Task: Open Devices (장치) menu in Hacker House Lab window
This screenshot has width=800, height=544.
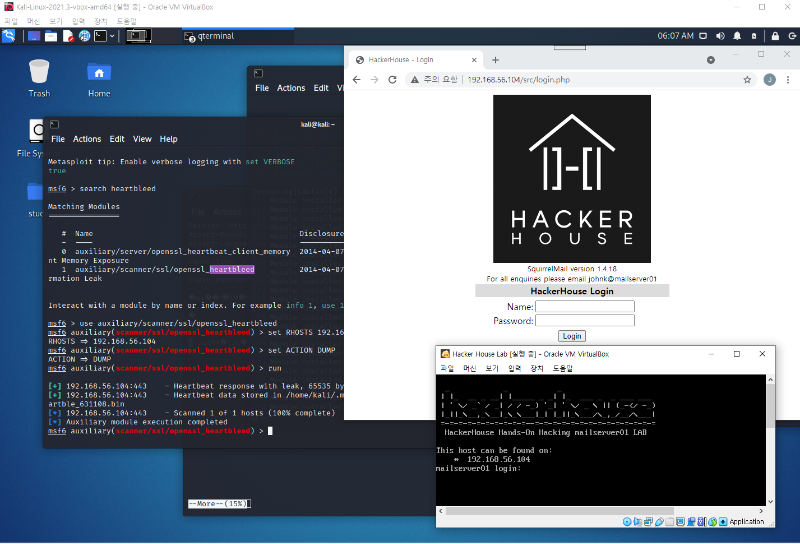Action: [537, 368]
